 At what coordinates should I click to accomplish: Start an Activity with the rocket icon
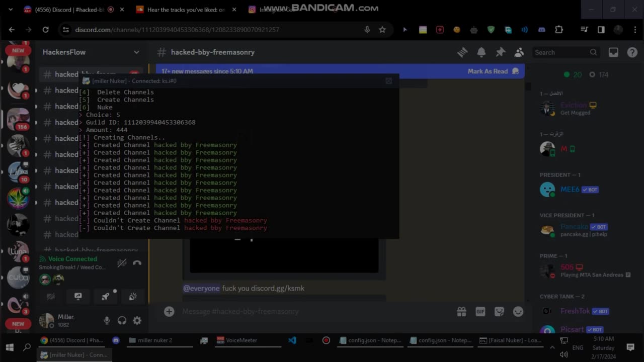tap(105, 297)
